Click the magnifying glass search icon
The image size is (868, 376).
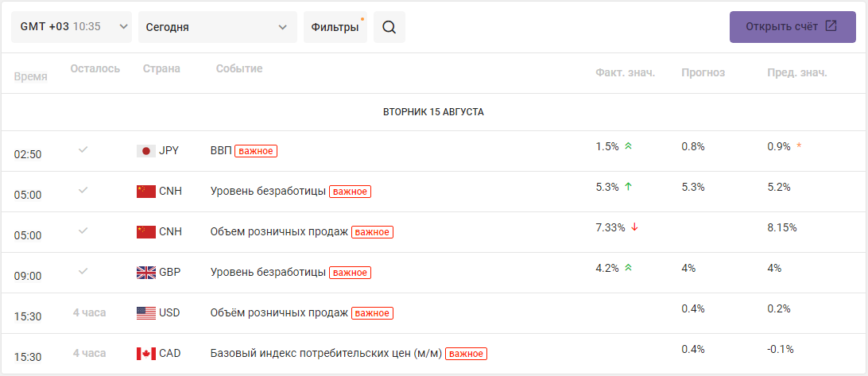[389, 27]
